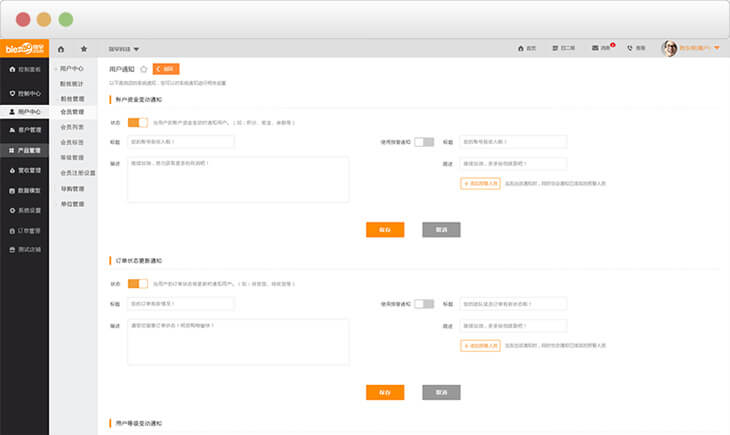The width and height of the screenshot is (730, 435).
Task: Enable 使用报警通知 switch in first section
Action: (x=424, y=142)
